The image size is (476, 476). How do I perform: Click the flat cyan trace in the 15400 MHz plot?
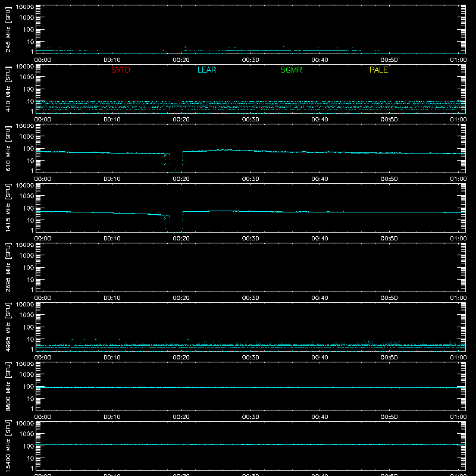250,444
